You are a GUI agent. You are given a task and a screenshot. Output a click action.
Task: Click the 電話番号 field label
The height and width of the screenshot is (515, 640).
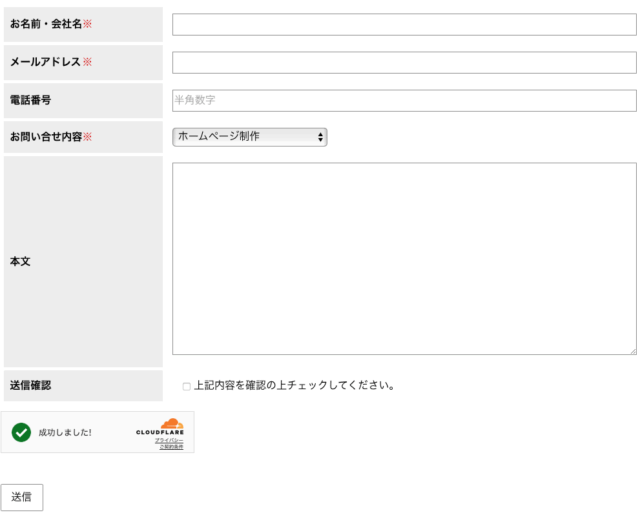point(30,100)
